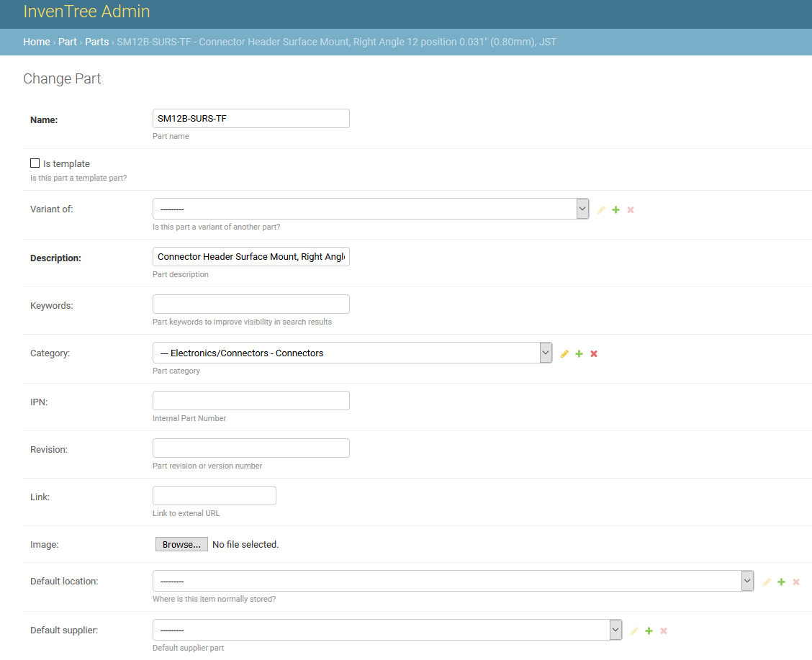
Task: Open the Parts breadcrumb link
Action: (96, 42)
